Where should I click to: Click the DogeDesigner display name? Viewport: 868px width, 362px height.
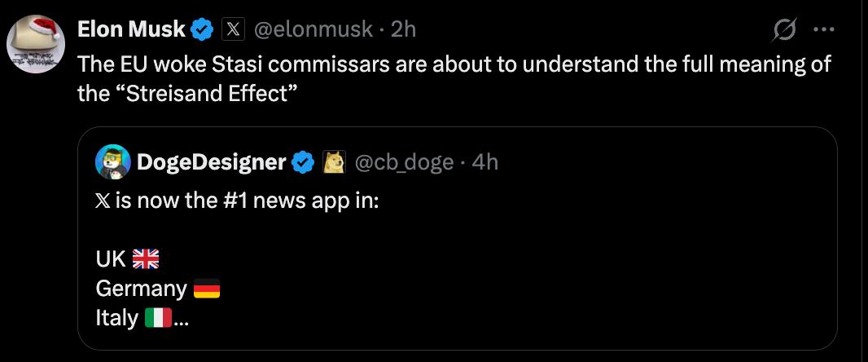pyautogui.click(x=211, y=162)
